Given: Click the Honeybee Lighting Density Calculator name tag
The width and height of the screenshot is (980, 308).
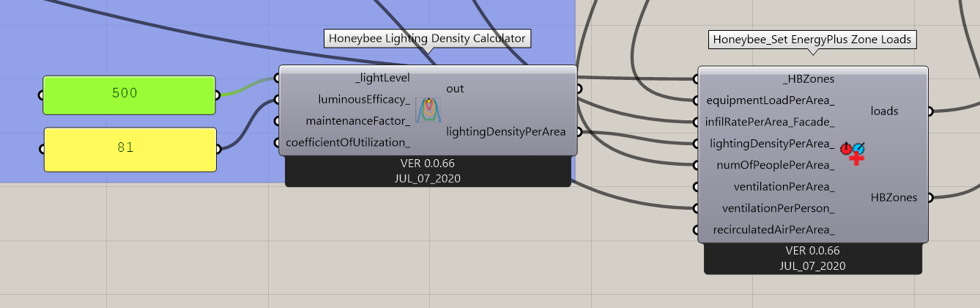Looking at the screenshot, I should (x=427, y=39).
